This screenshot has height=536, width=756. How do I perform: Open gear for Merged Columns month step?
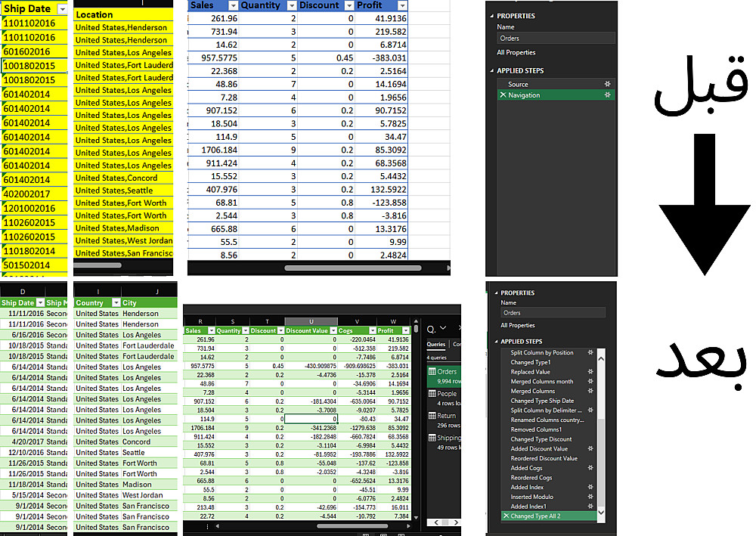click(590, 381)
